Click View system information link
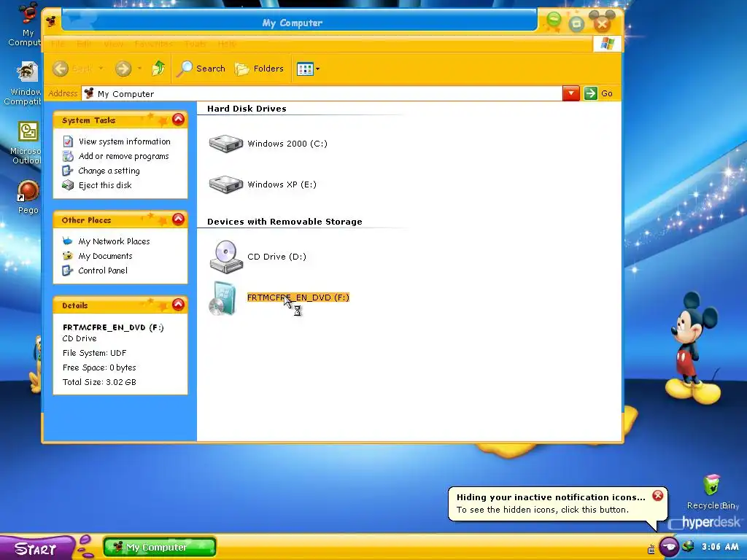The height and width of the screenshot is (560, 747). [x=124, y=141]
